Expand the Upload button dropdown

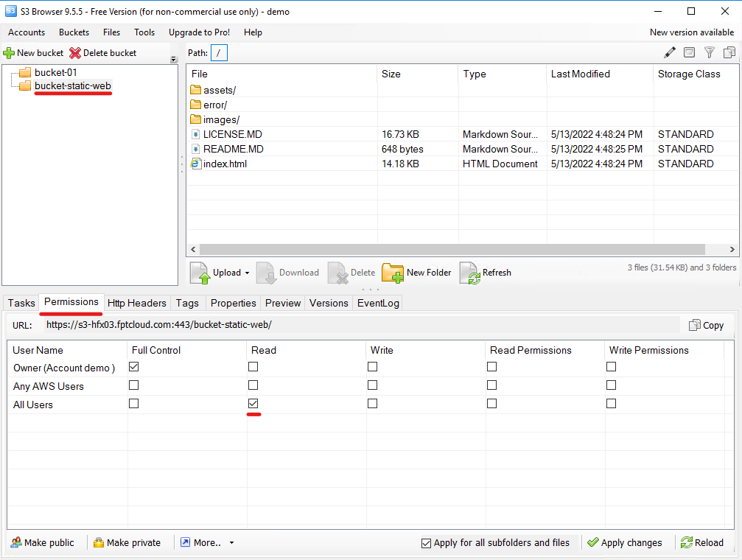pyautogui.click(x=247, y=272)
